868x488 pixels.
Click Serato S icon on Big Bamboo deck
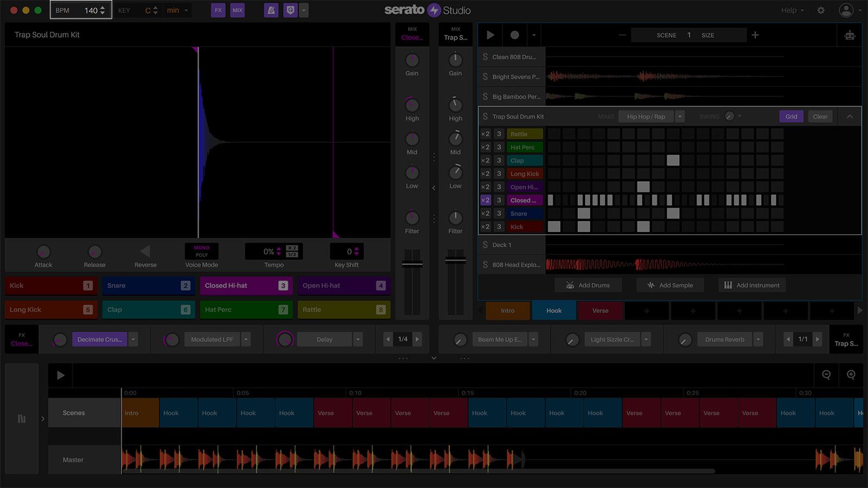pos(485,97)
